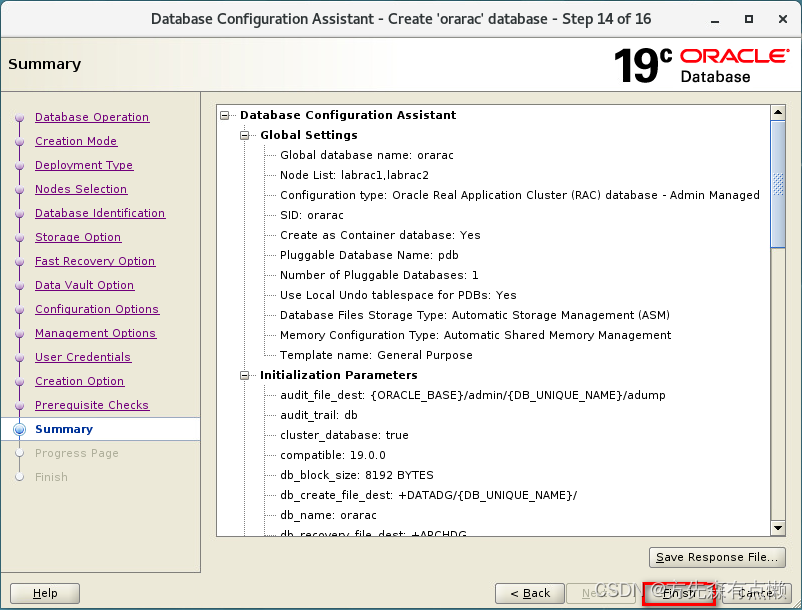Viewport: 802px width, 610px height.
Task: Select the Memory Configuration Type row
Action: click(x=476, y=335)
